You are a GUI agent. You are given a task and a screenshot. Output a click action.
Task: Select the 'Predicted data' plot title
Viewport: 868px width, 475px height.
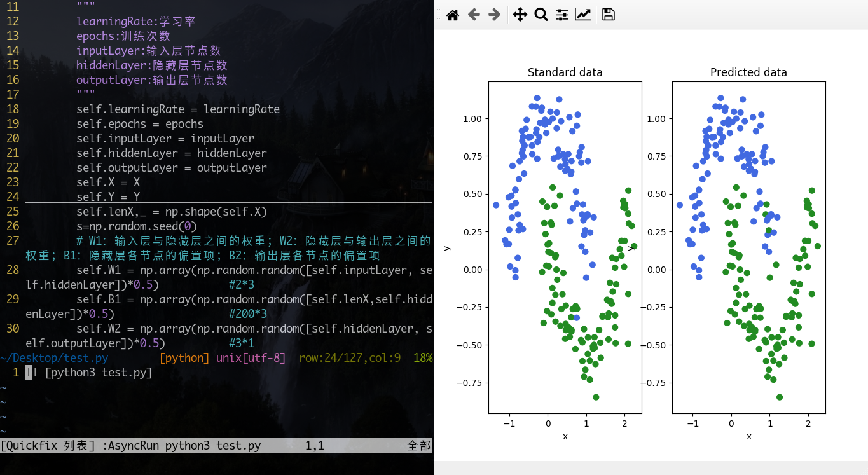pyautogui.click(x=748, y=72)
